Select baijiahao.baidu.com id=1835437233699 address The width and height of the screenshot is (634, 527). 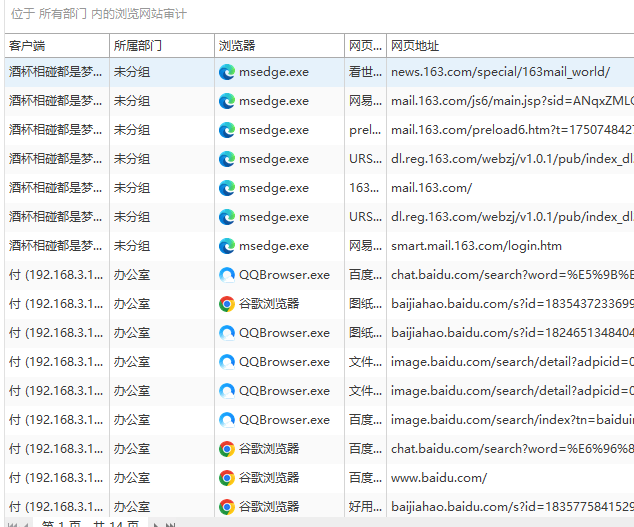512,304
